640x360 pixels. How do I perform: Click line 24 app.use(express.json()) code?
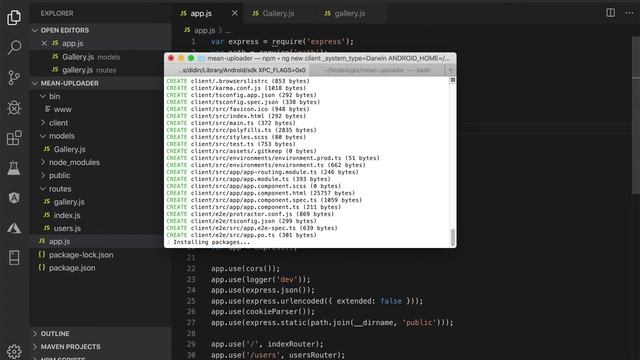point(263,290)
